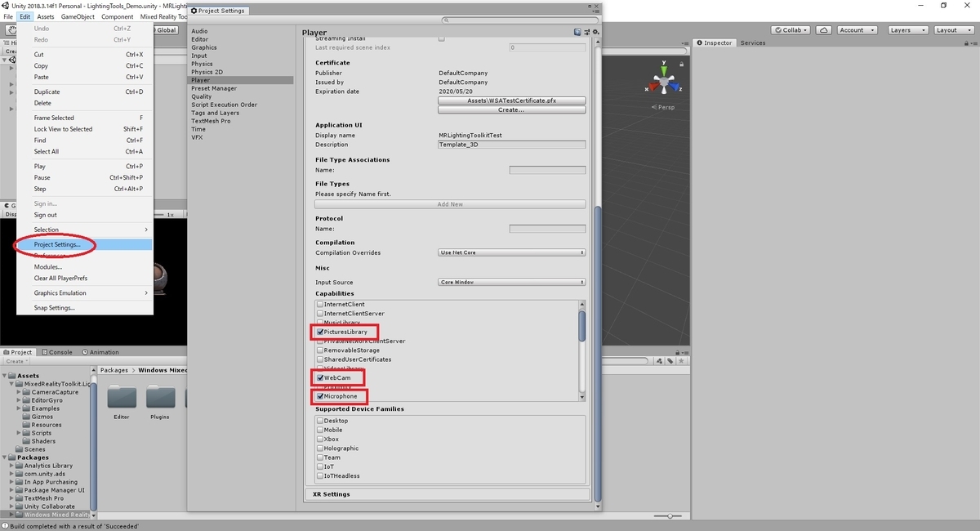Select the Scenes folder in project tree
980x531 pixels.
tap(34, 449)
